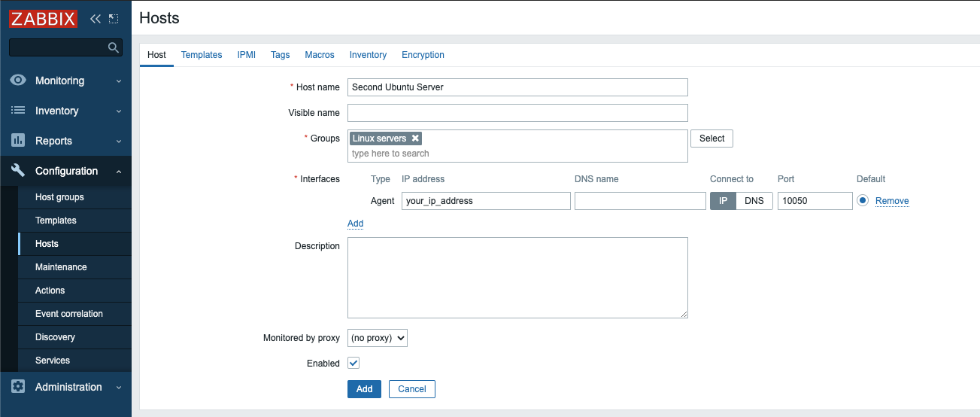
Task: Click the search magnifier icon
Action: 114,47
